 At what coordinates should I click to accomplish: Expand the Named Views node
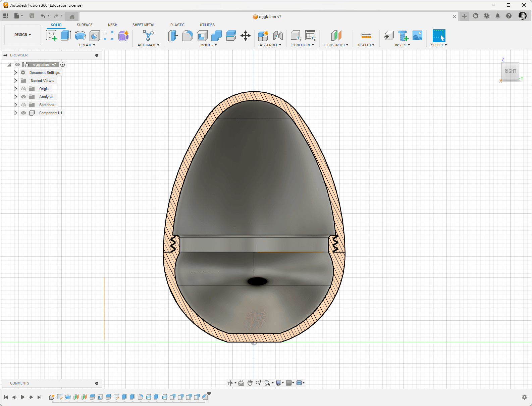tap(15, 81)
